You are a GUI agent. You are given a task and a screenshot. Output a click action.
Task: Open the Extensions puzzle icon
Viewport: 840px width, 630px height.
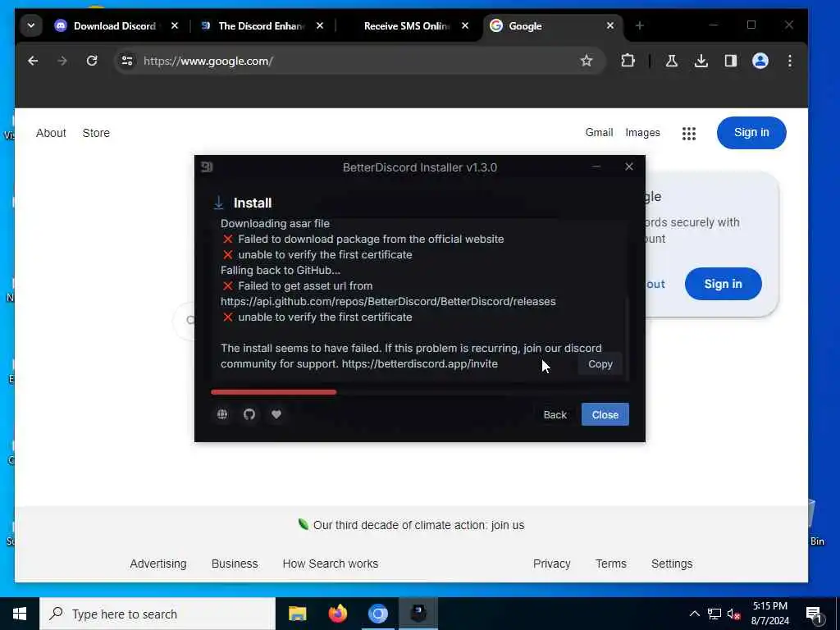coord(628,61)
